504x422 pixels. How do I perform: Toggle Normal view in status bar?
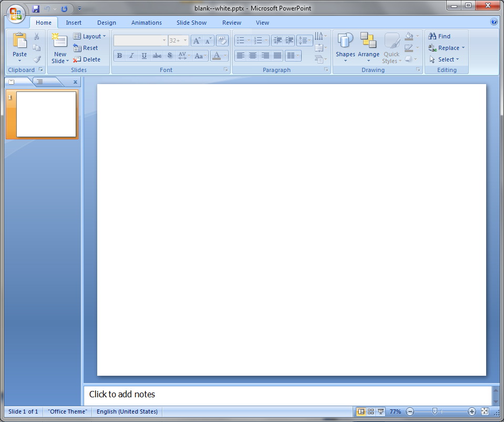(361, 411)
